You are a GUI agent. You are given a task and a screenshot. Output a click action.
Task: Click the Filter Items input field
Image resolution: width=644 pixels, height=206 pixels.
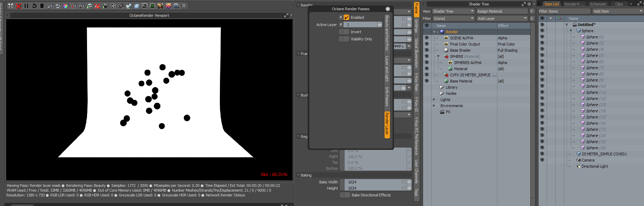565,11
